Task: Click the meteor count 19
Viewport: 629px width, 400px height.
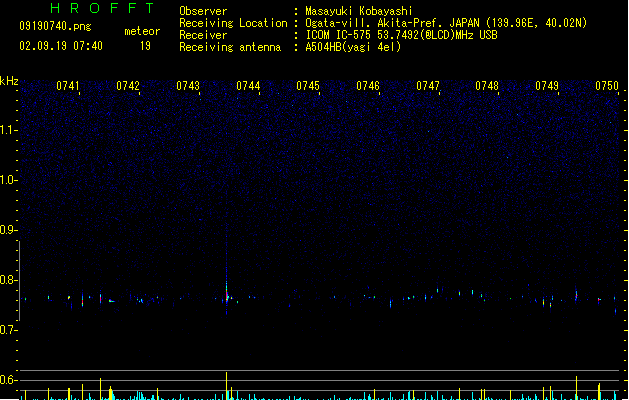Action: [145, 46]
